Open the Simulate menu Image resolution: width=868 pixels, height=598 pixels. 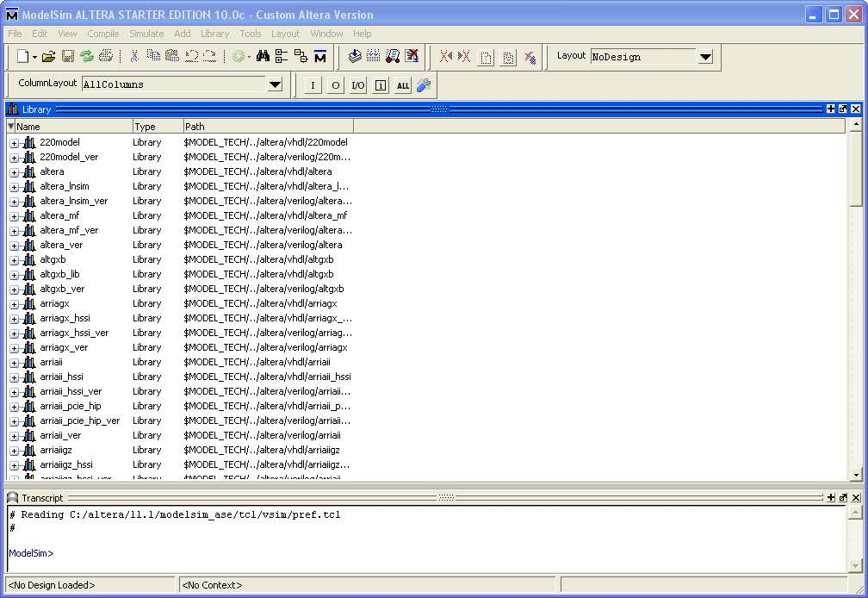pyautogui.click(x=146, y=34)
